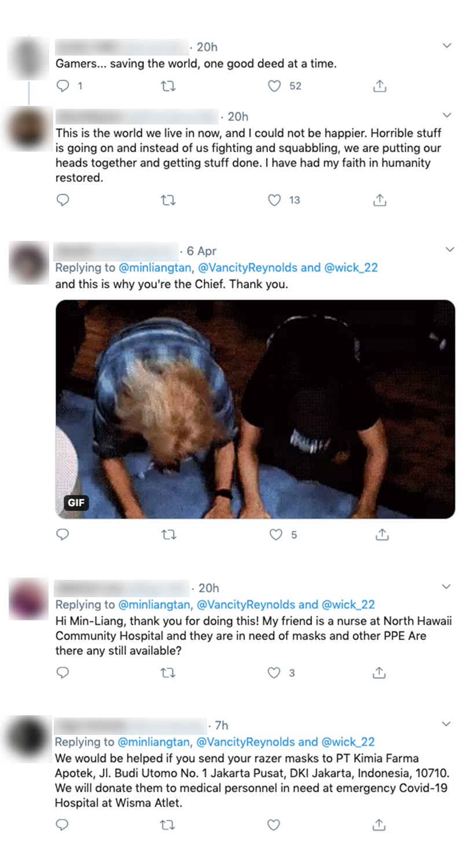Share the 'Gamers... saving the world' tweet
463x868 pixels.
(379, 86)
